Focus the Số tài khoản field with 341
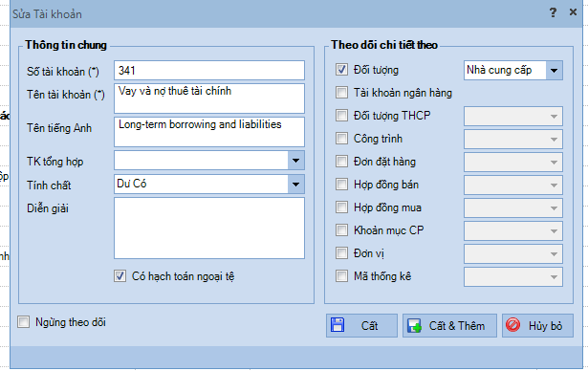 click(209, 71)
